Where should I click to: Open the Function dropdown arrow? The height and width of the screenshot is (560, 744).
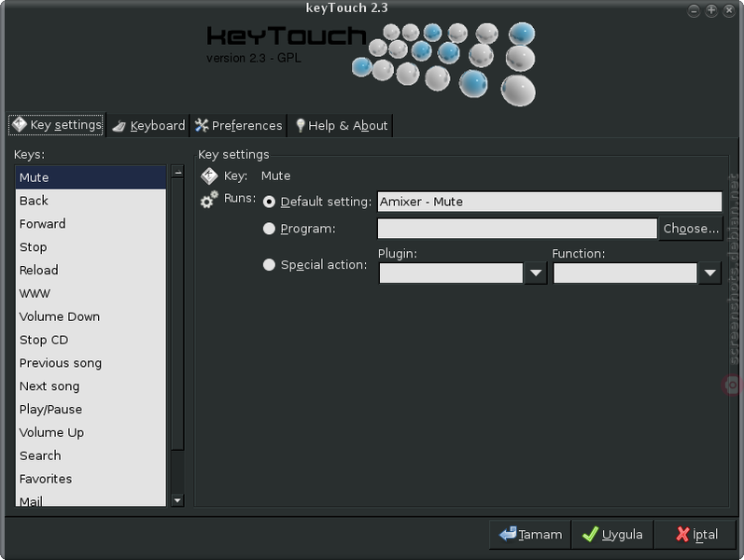710,273
